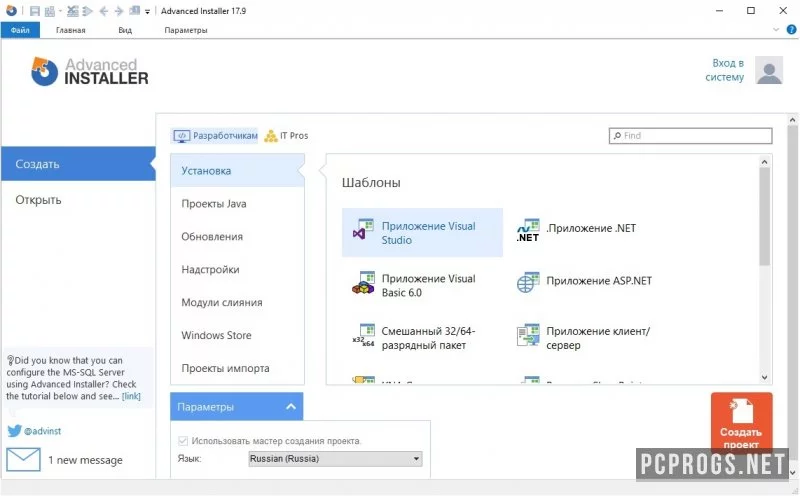800x496 pixels.
Task: Click the blue Help question mark icon
Action: 791,30
